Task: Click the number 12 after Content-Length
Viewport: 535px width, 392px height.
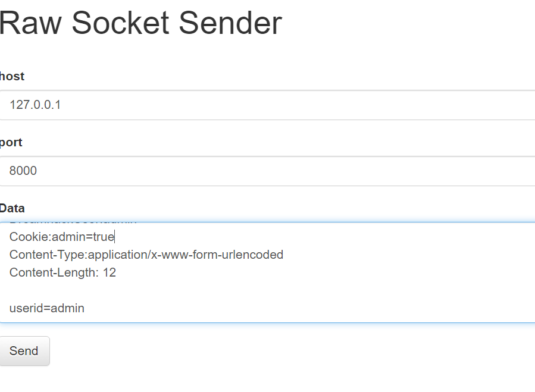Action: (109, 272)
